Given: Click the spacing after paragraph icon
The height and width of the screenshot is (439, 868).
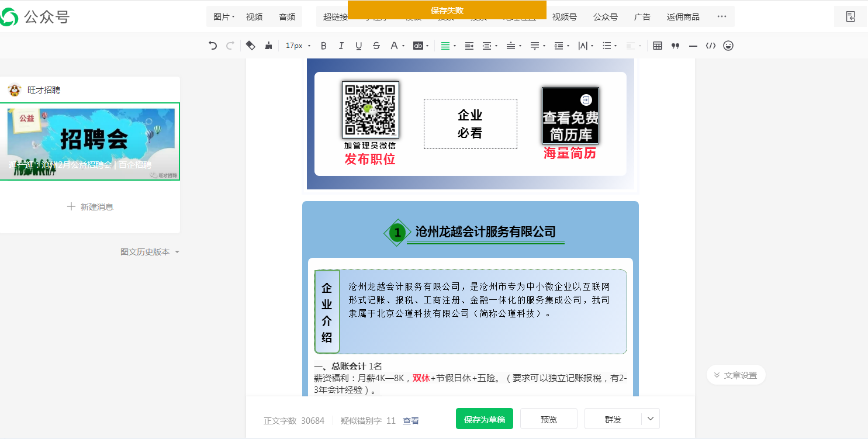Looking at the screenshot, I should click(x=534, y=46).
